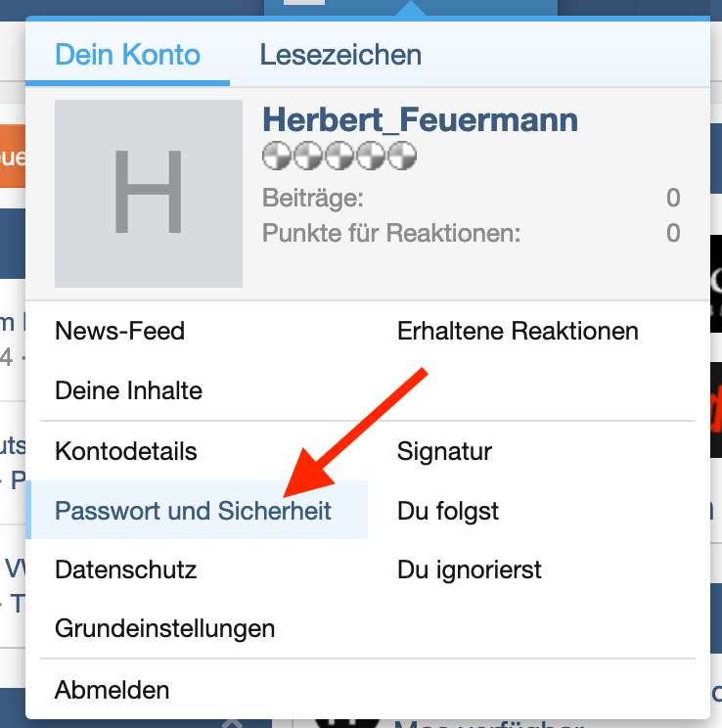The height and width of the screenshot is (728, 722).
Task: Open News-Feed menu entry
Action: click(119, 331)
